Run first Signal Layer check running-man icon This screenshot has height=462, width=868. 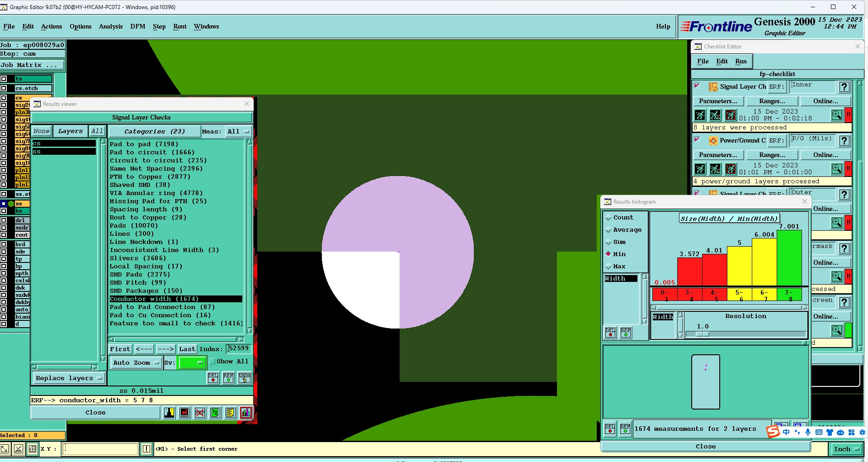click(x=700, y=115)
